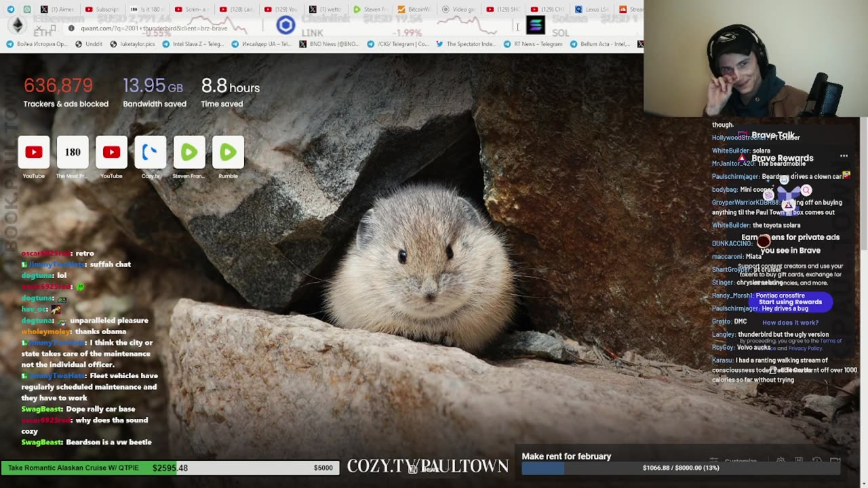Open the YouTube tile left of Cozy.tv
The width and height of the screenshot is (868, 488).
[111, 152]
